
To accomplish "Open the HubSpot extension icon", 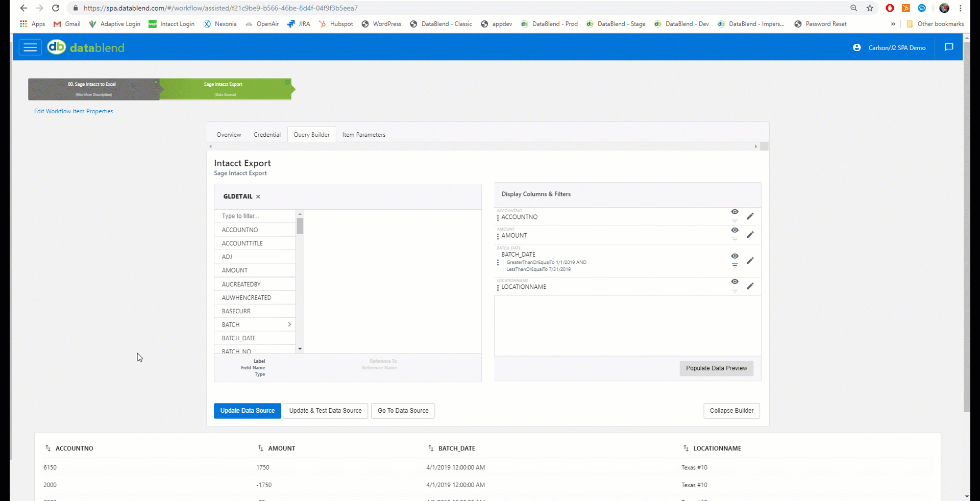I will pyautogui.click(x=906, y=8).
